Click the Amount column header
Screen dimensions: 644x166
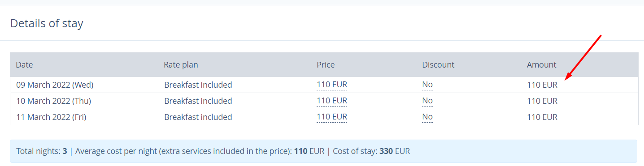541,64
